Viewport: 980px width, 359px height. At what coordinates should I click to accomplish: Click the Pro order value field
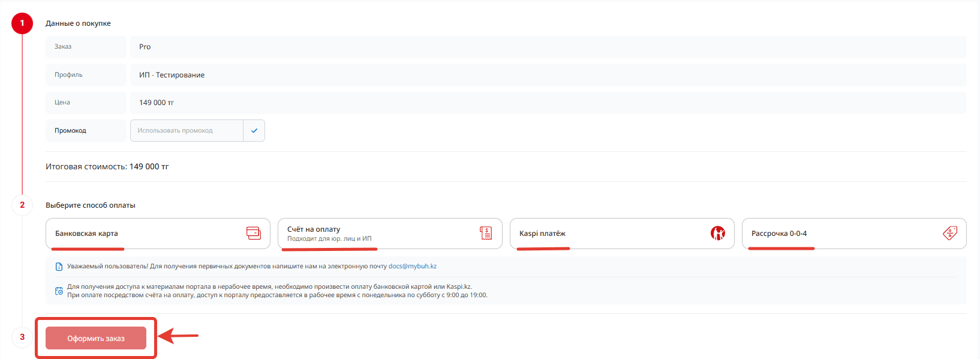548,47
